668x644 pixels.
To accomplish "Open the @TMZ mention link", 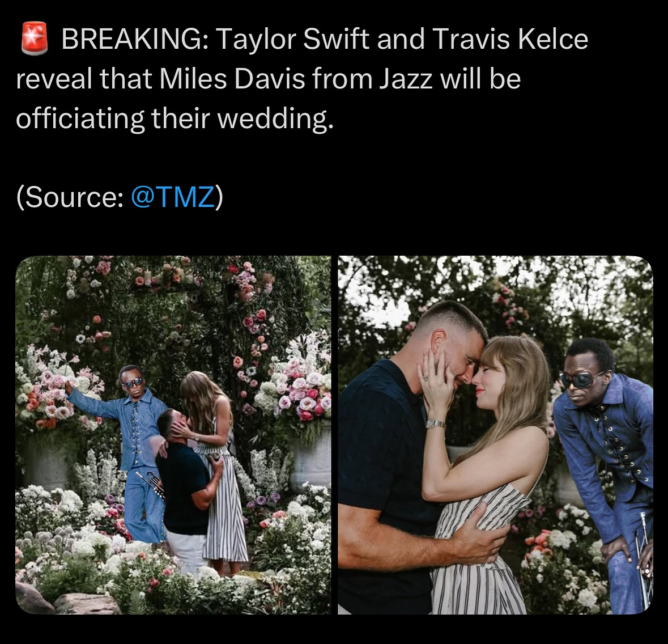I will pyautogui.click(x=173, y=197).
